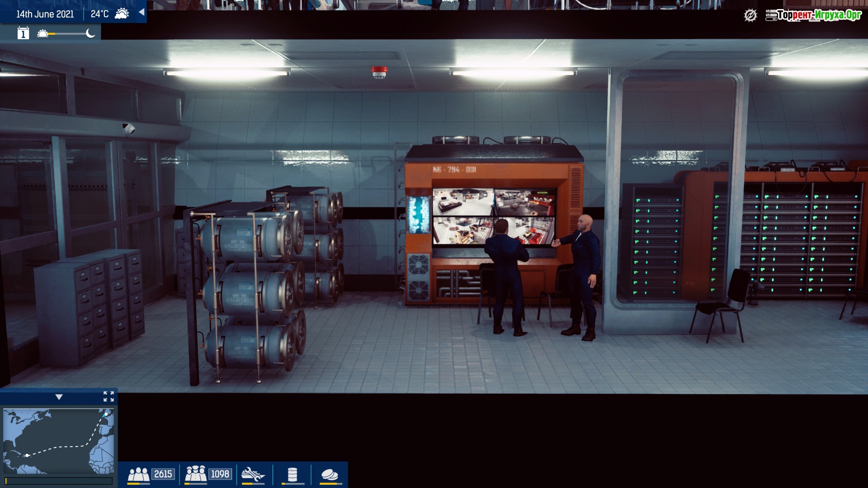Open the fuel barrel icon

pyautogui.click(x=292, y=474)
